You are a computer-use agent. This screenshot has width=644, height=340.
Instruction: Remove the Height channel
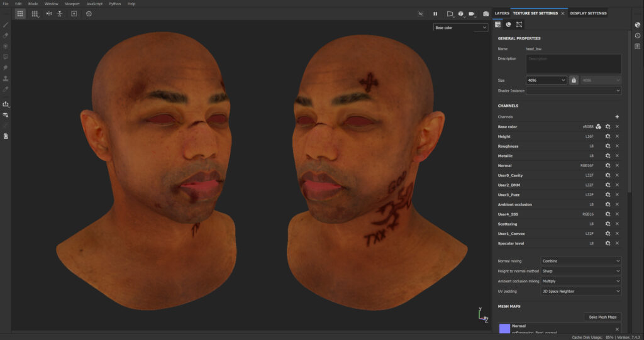tap(617, 136)
